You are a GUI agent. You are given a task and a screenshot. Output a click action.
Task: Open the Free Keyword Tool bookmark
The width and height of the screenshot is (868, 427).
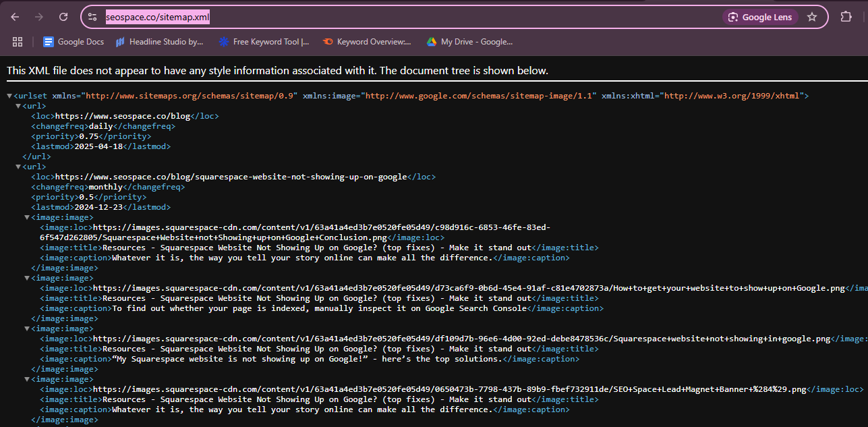(264, 42)
